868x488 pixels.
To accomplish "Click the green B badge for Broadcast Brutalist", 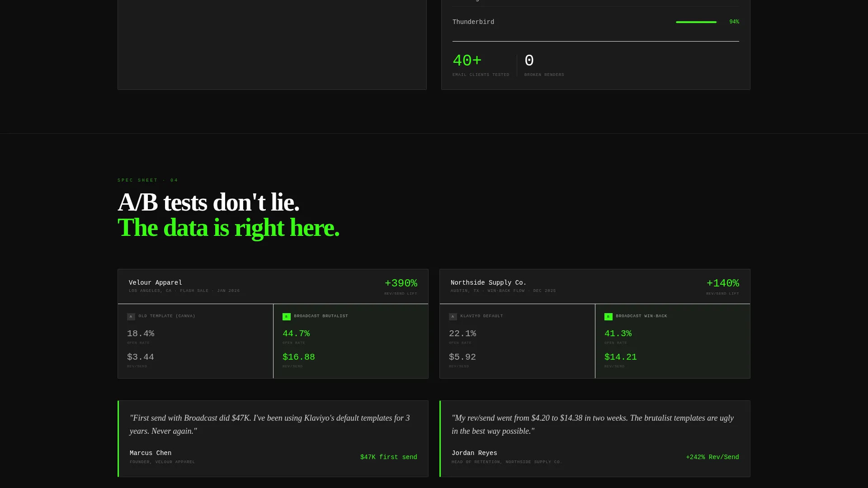I will [x=286, y=317].
